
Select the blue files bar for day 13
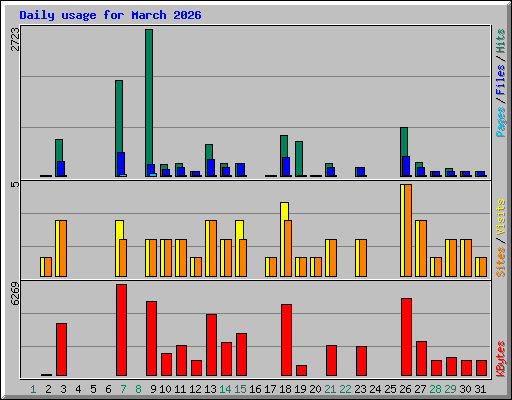click(211, 168)
